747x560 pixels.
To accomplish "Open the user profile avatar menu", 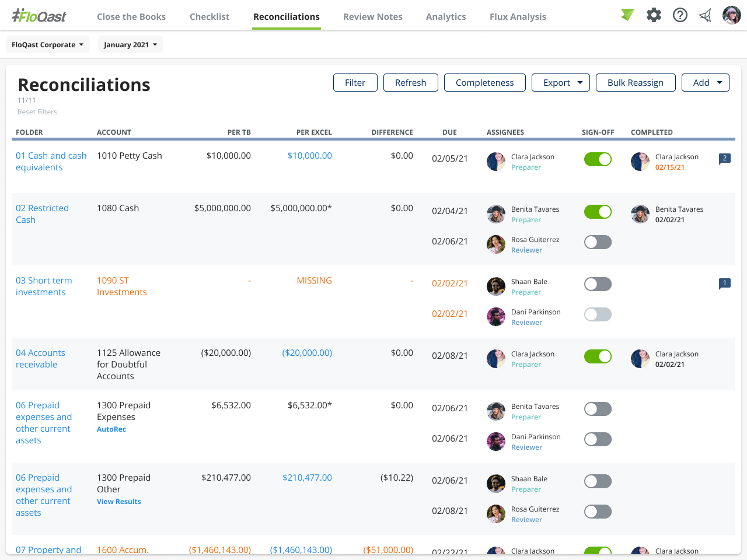I will (731, 15).
